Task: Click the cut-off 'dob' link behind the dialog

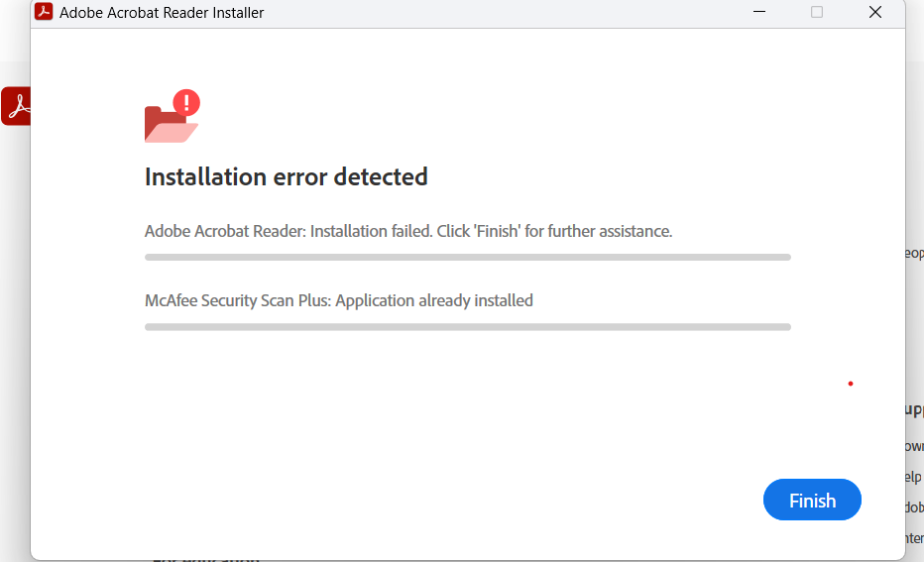Action: point(914,506)
